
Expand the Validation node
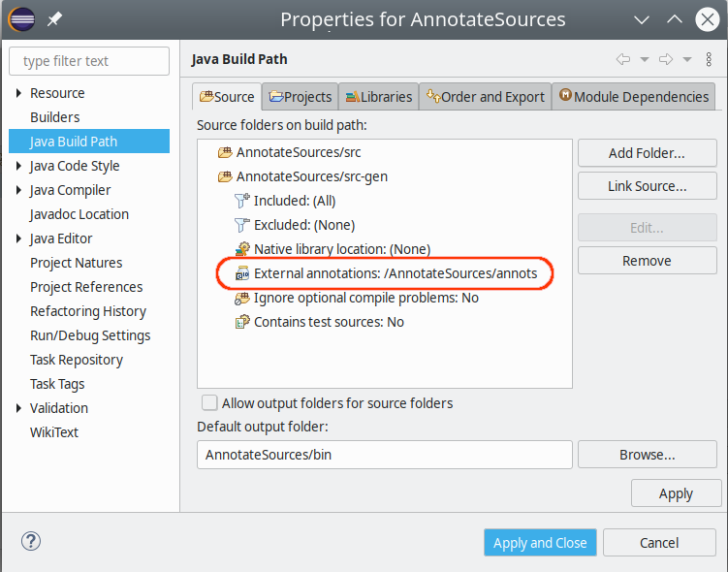coord(18,408)
